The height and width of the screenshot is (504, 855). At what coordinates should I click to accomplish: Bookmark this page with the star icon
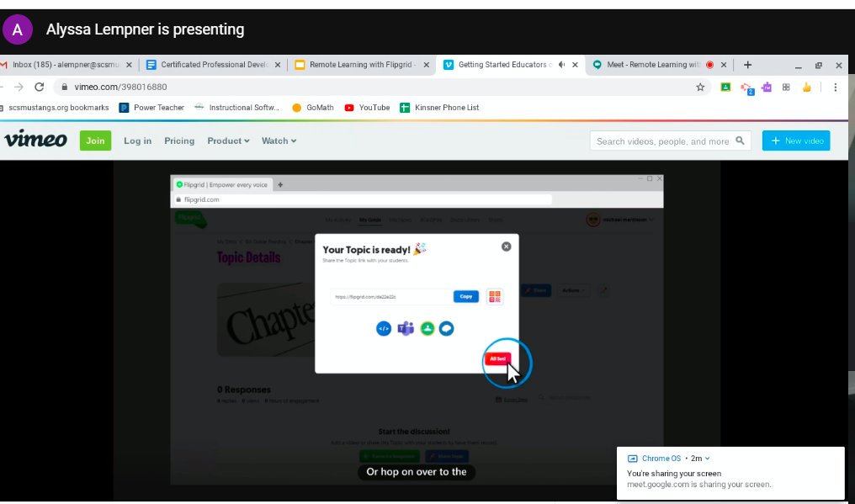click(x=700, y=87)
